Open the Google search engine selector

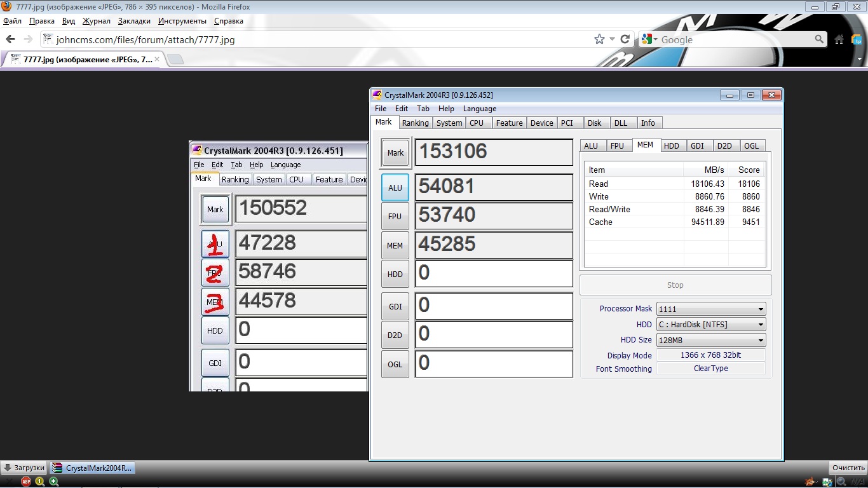(x=649, y=39)
